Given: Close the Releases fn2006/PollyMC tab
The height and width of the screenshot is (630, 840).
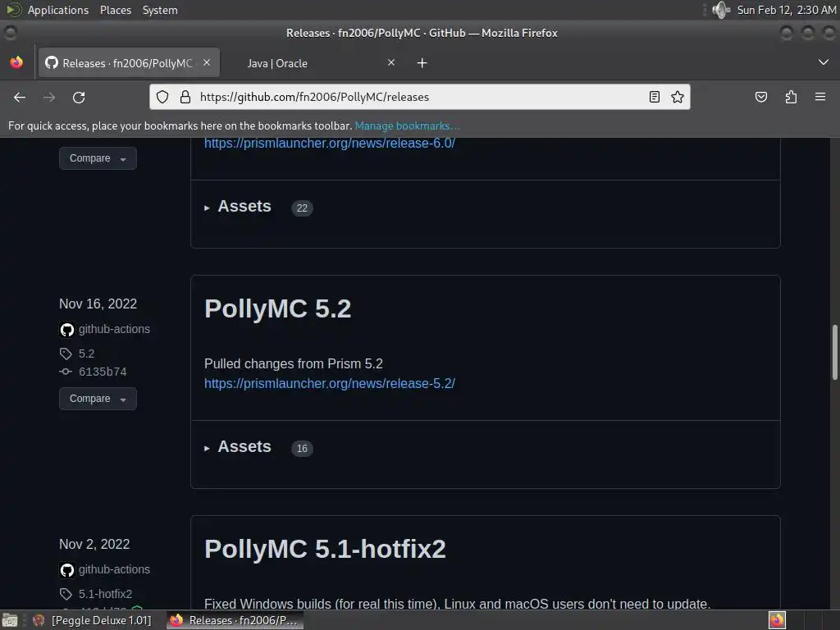Looking at the screenshot, I should click(207, 62).
